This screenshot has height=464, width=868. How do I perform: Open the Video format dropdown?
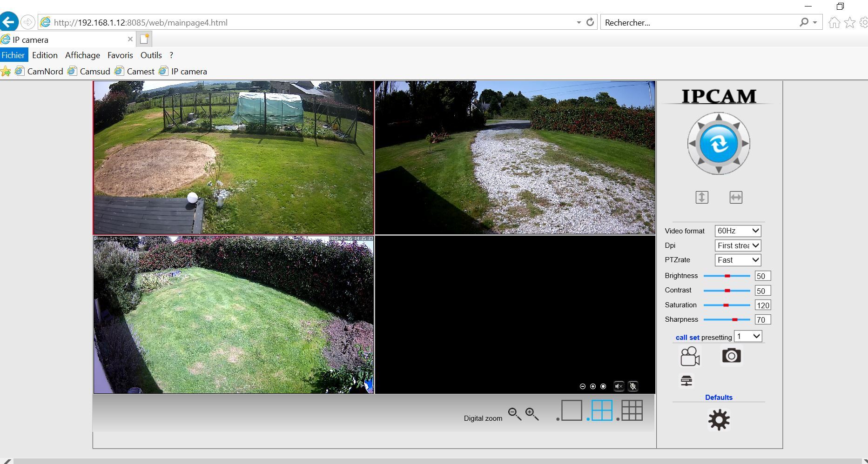point(738,231)
